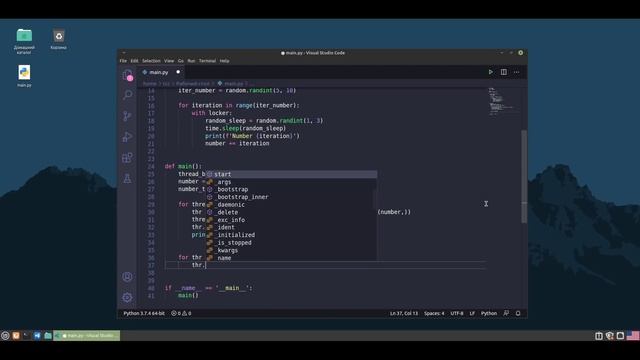Open the Accounts menu icon
640x360 pixels.
click(127, 277)
